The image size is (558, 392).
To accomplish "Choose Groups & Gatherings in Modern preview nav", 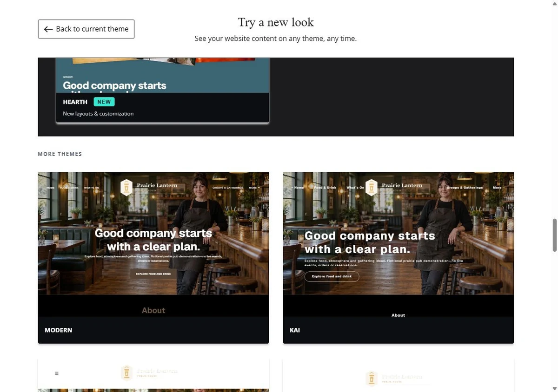I will point(228,188).
